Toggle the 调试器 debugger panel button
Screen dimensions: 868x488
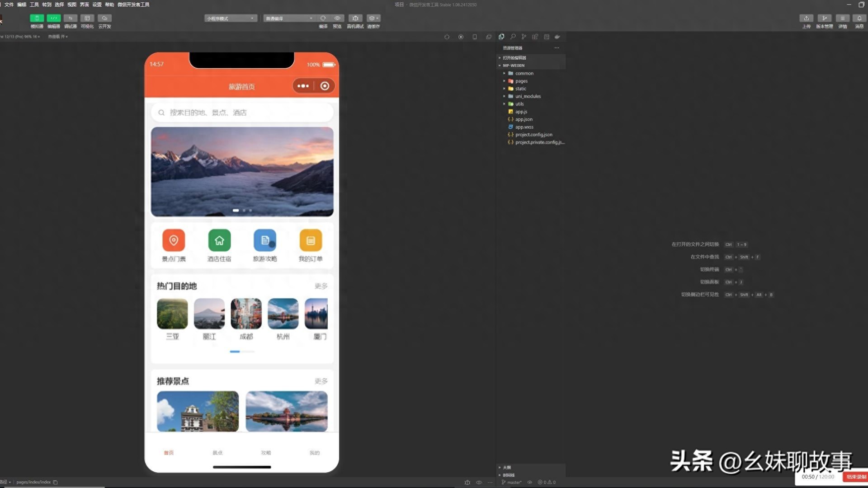click(70, 18)
